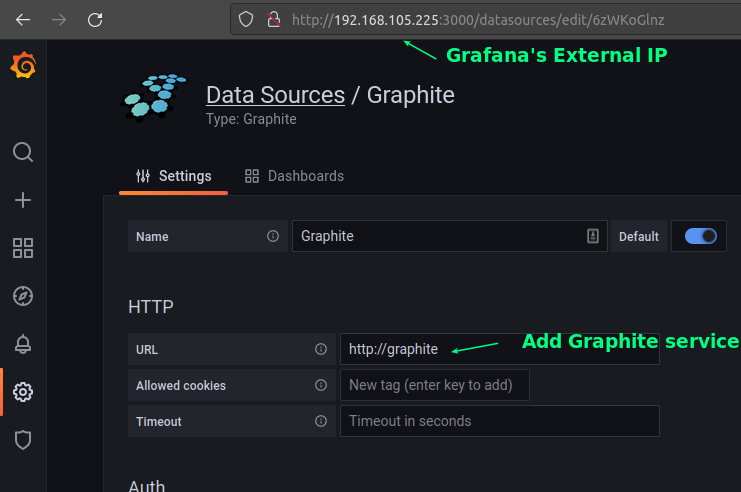The height and width of the screenshot is (492, 741).
Task: Go back with browser back arrow
Action: (23, 20)
